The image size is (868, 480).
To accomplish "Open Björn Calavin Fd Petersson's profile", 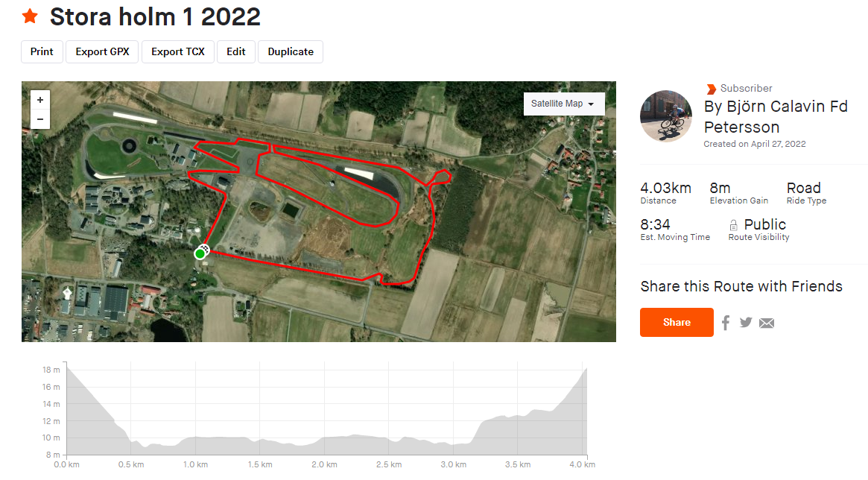I will click(776, 116).
